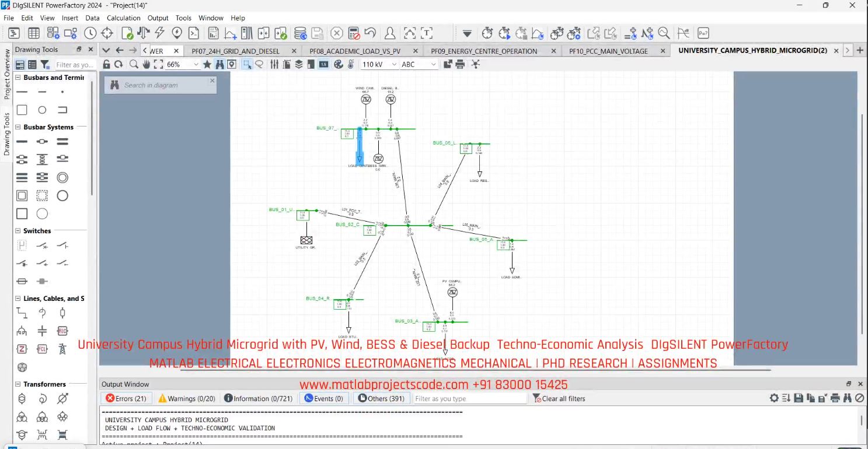This screenshot has width=868, height=449.
Task: Open the Data Manager table icon
Action: [x=34, y=33]
